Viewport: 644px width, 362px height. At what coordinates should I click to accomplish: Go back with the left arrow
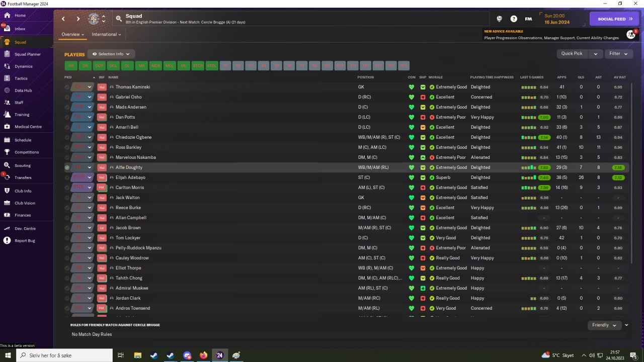point(63,19)
